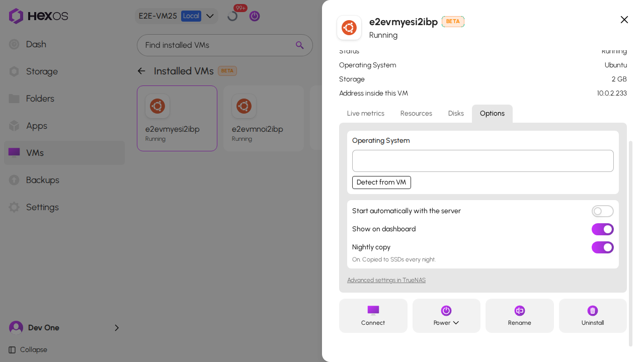Enable Start automatically with the server
The image size is (644, 362).
pyautogui.click(x=603, y=211)
